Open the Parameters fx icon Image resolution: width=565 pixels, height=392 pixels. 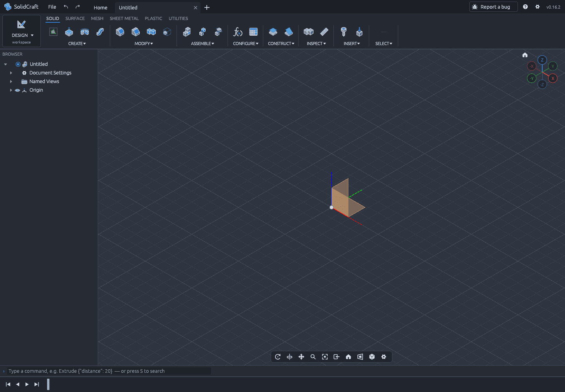coord(238,32)
